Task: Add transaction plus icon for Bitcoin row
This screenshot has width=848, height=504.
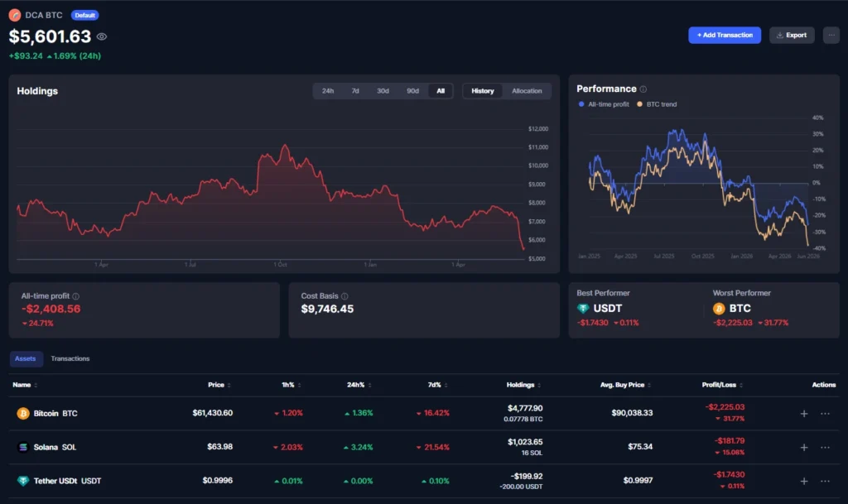Action: [x=804, y=414]
